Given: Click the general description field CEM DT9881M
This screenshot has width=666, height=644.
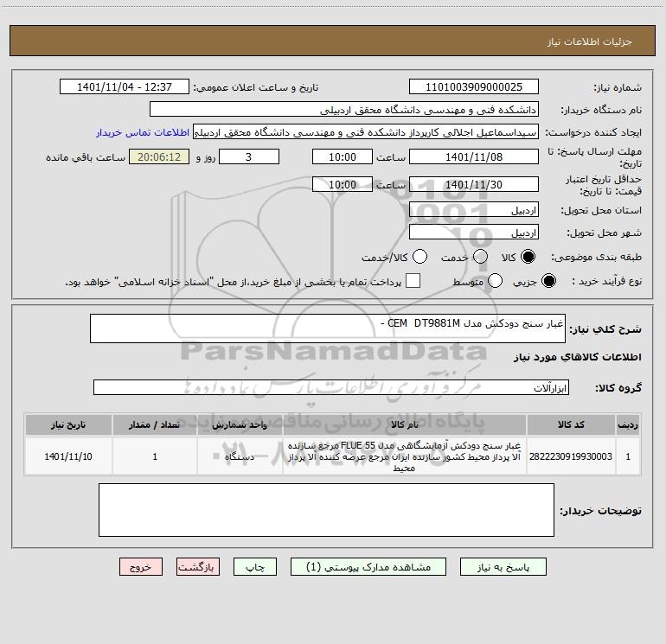Looking at the screenshot, I should 328,328.
